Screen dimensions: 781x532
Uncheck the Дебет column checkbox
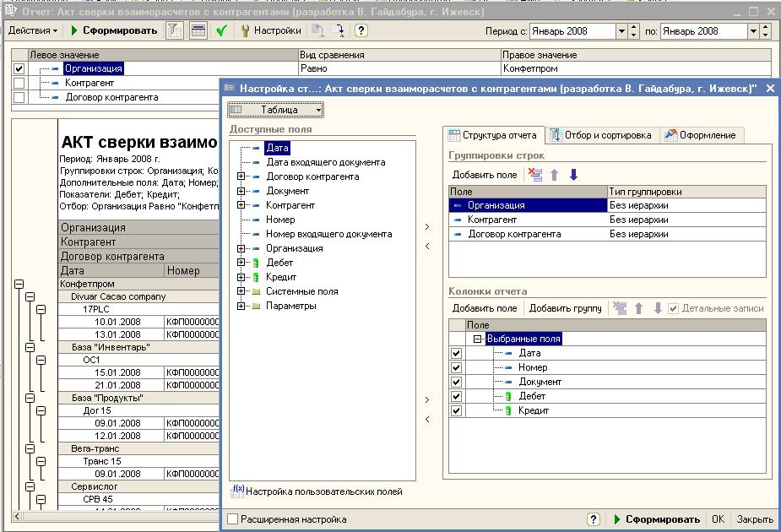456,397
